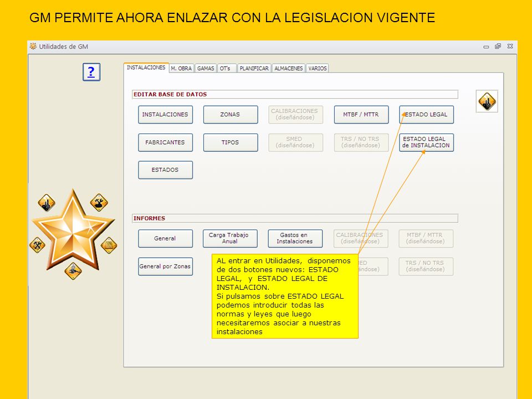
Task: Click the disabled SMED (diseñándose) button
Action: tap(295, 142)
